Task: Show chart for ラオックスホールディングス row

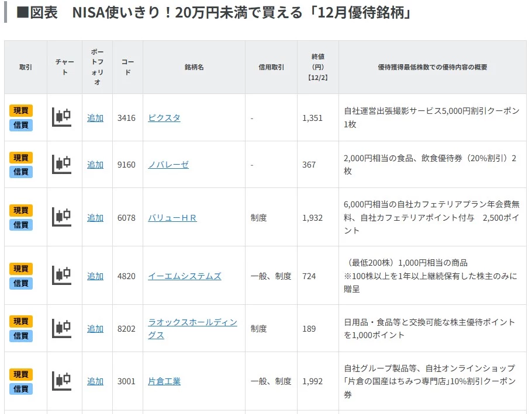Action: click(61, 328)
